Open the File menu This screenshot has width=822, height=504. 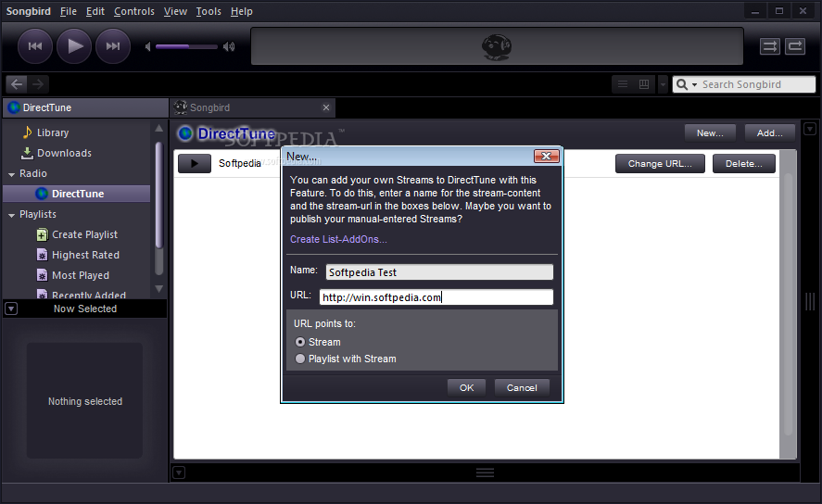tap(69, 11)
